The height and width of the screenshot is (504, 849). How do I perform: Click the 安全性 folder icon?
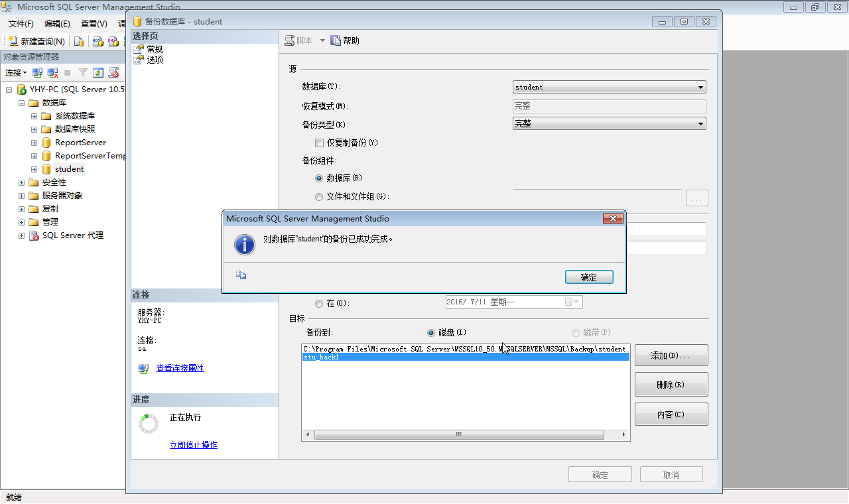(34, 182)
